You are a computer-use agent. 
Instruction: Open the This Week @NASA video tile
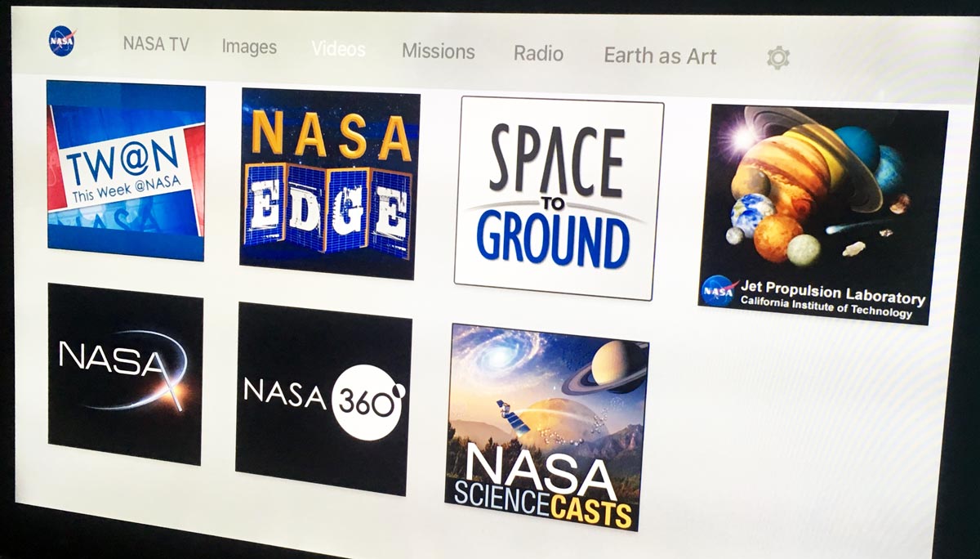click(x=127, y=171)
